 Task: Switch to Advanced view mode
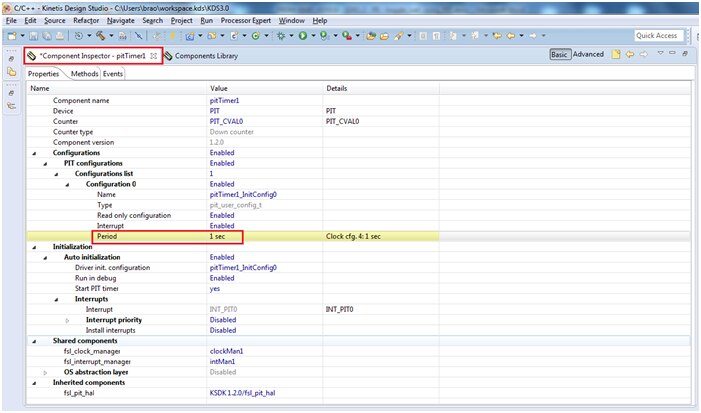[x=588, y=55]
